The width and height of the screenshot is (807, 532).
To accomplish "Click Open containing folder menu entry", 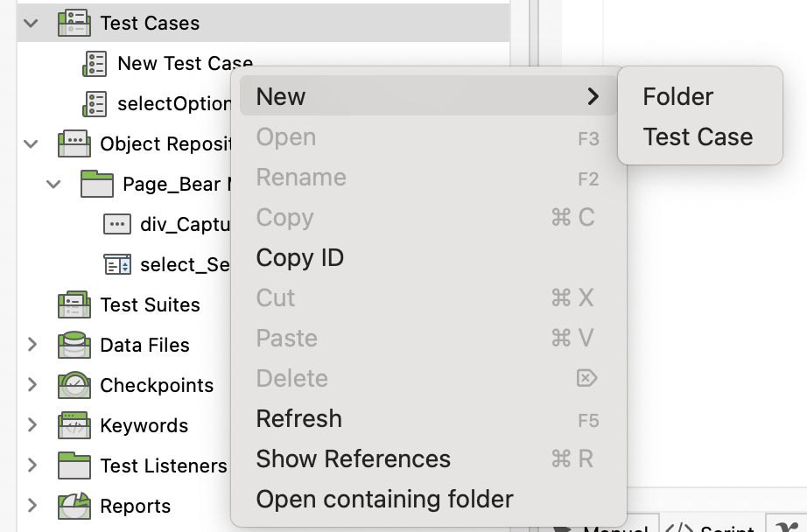I will (x=384, y=499).
